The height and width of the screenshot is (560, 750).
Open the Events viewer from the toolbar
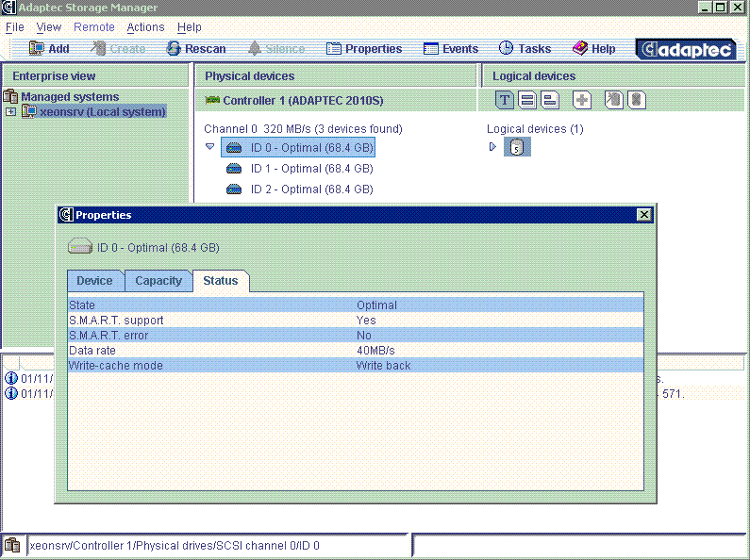[x=451, y=49]
